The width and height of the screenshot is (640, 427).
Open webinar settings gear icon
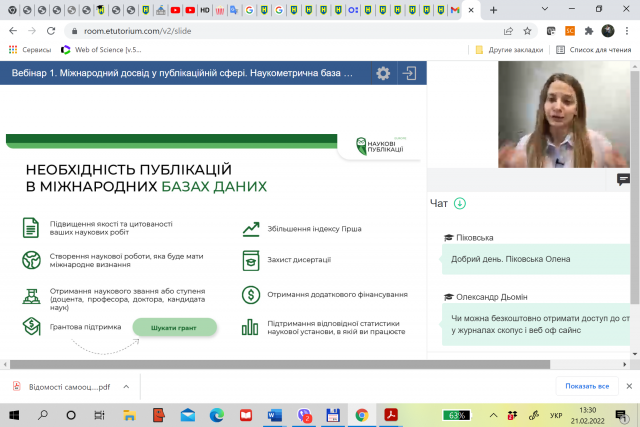point(383,74)
